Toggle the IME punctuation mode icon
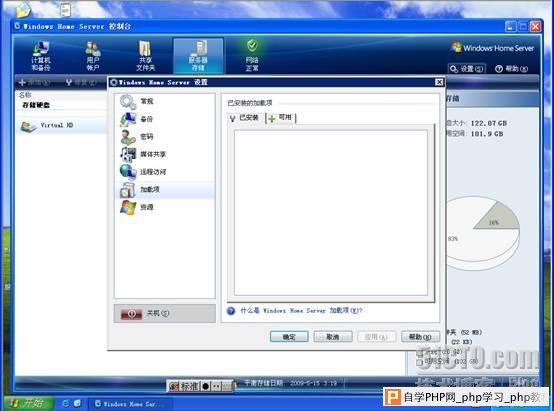The image size is (554, 411). (x=216, y=386)
